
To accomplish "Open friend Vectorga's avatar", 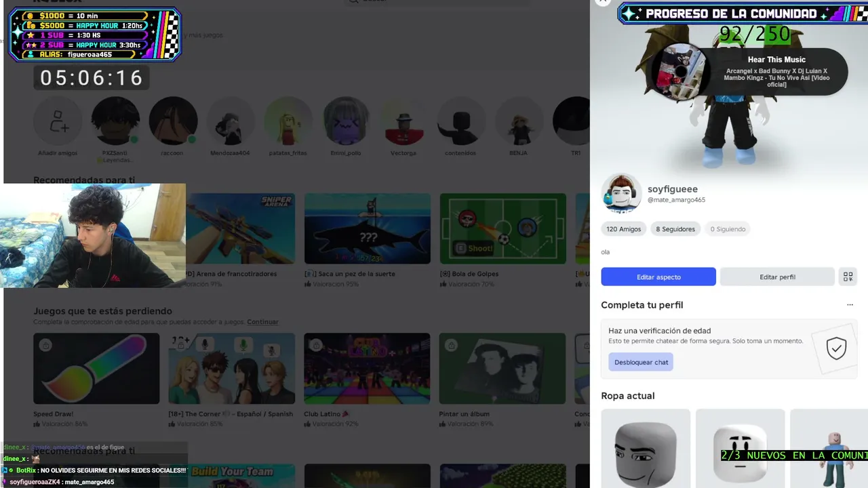I will 403,122.
